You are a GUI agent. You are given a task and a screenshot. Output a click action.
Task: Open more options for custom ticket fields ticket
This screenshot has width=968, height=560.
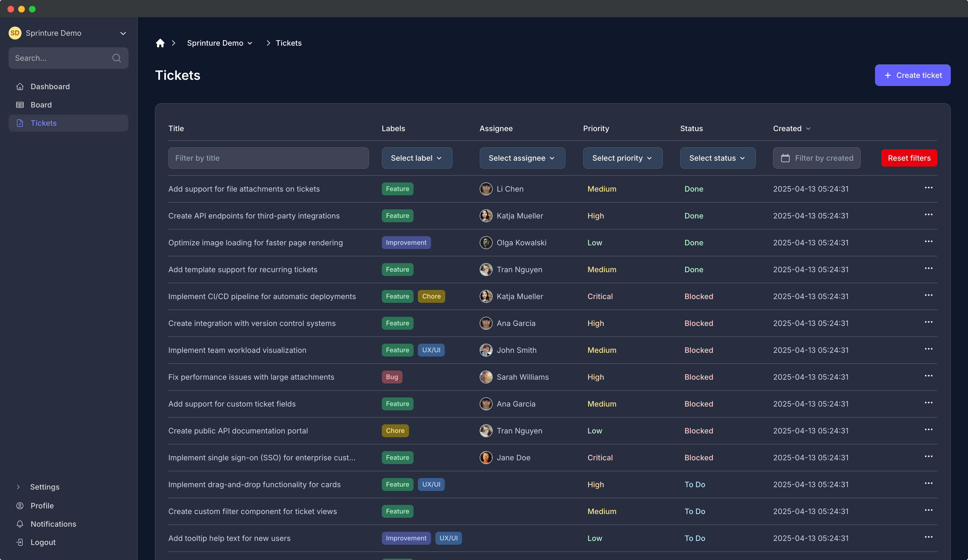pyautogui.click(x=928, y=403)
